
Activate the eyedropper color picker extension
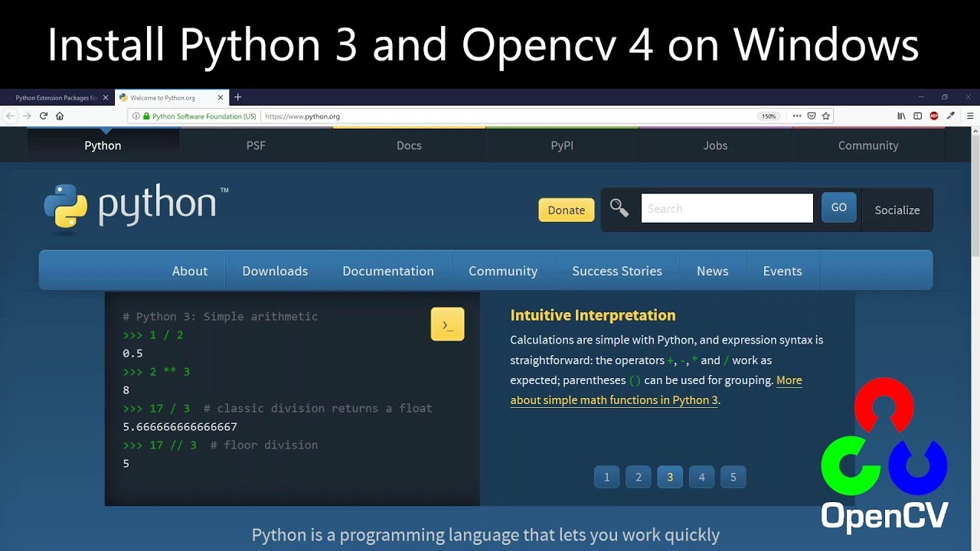[950, 116]
